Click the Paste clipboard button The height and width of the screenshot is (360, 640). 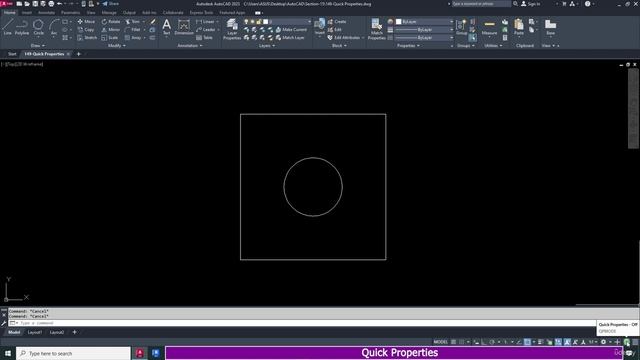point(519,27)
